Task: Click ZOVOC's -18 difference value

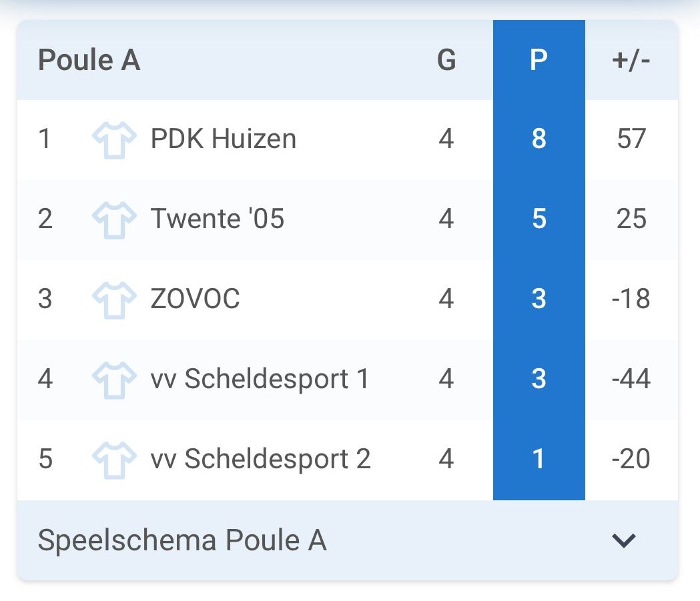Action: coord(631,299)
